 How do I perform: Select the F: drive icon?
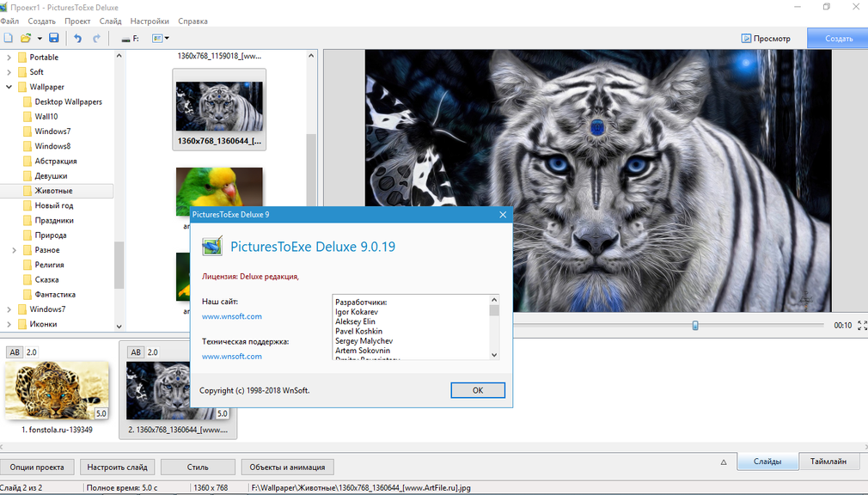(130, 39)
